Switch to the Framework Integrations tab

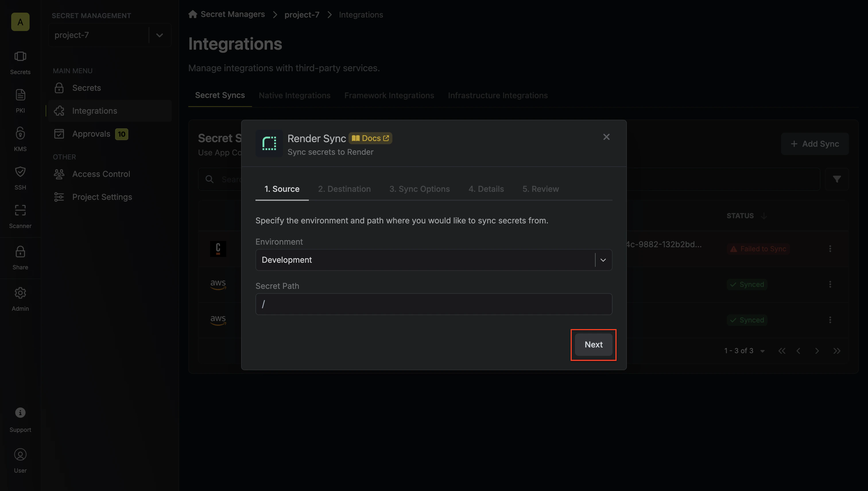[x=389, y=95]
